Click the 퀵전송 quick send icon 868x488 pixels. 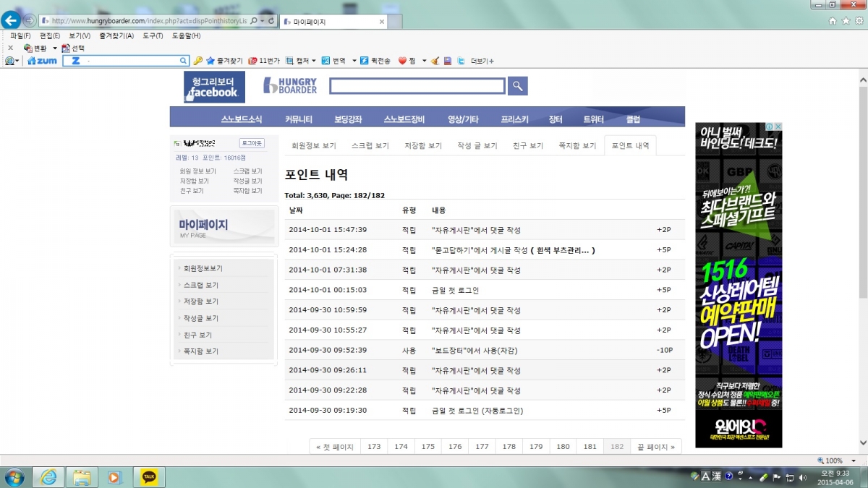[365, 61]
